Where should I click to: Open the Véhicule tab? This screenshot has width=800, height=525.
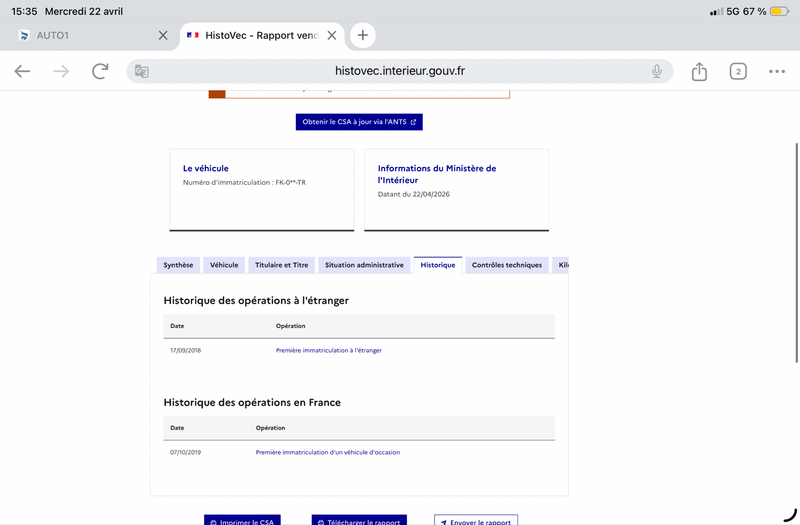click(224, 265)
